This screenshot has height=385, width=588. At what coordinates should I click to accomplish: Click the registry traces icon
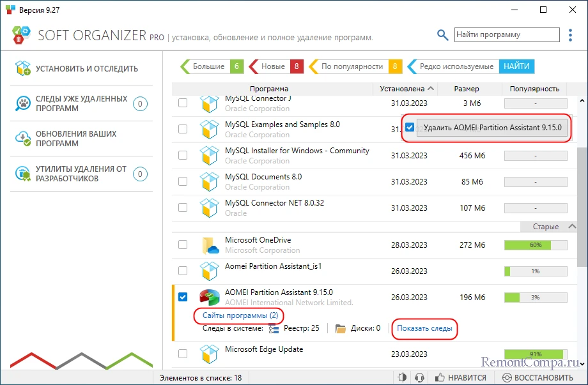point(274,329)
